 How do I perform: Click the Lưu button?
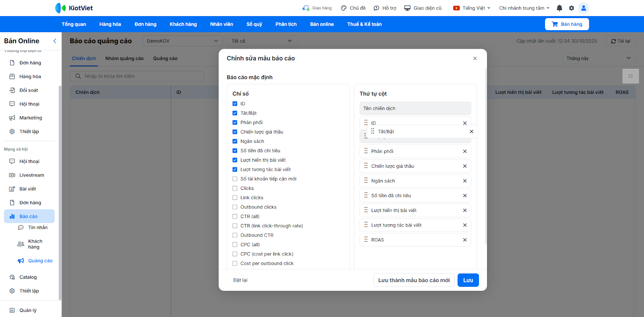tap(468, 280)
